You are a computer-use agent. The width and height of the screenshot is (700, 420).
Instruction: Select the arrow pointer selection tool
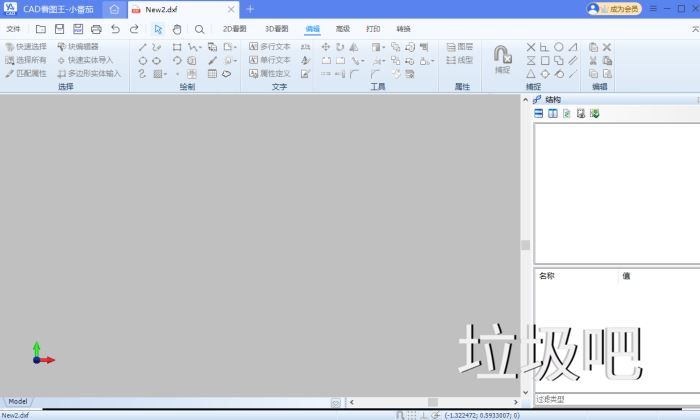158,29
